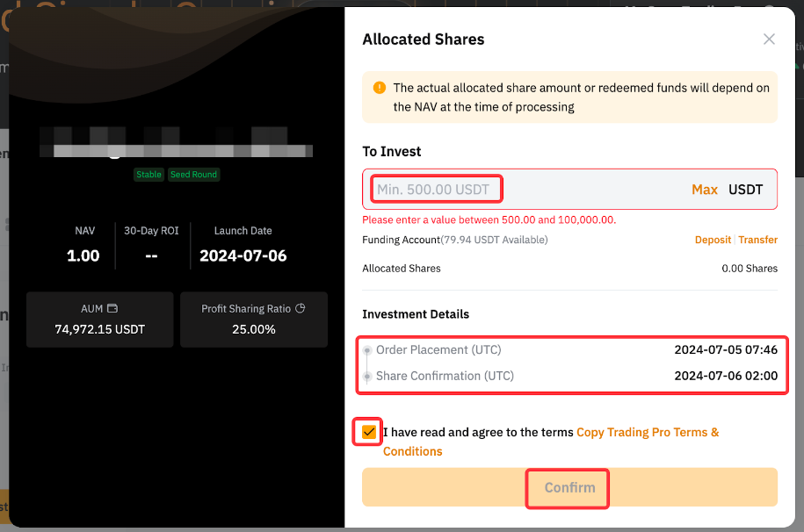
Task: Click the green Stable tag
Action: [x=148, y=175]
